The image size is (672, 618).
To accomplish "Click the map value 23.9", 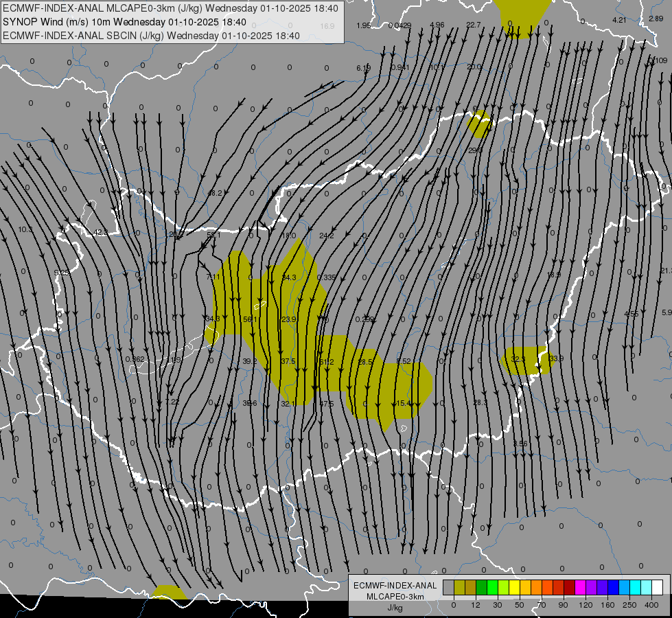I will (289, 319).
